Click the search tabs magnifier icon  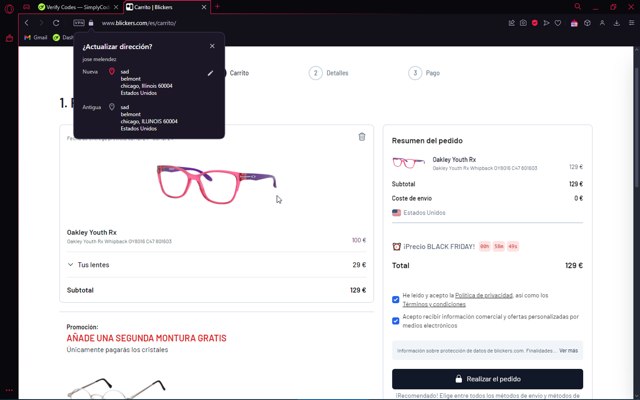[x=578, y=7]
